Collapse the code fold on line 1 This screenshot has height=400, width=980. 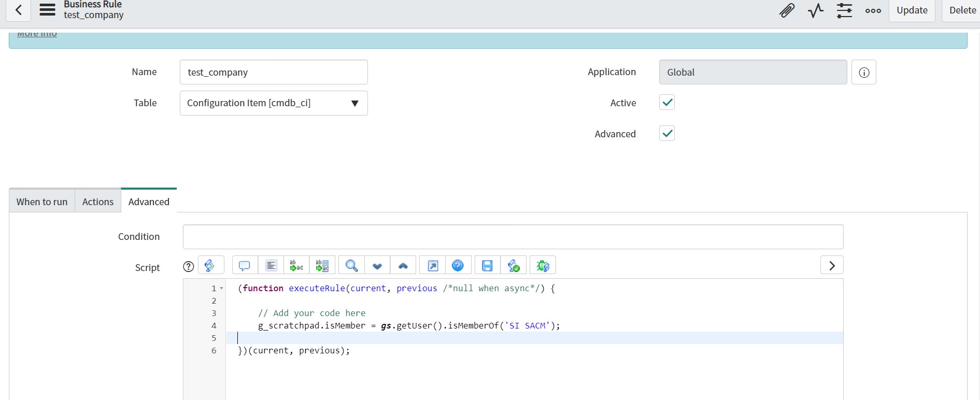[x=222, y=289]
